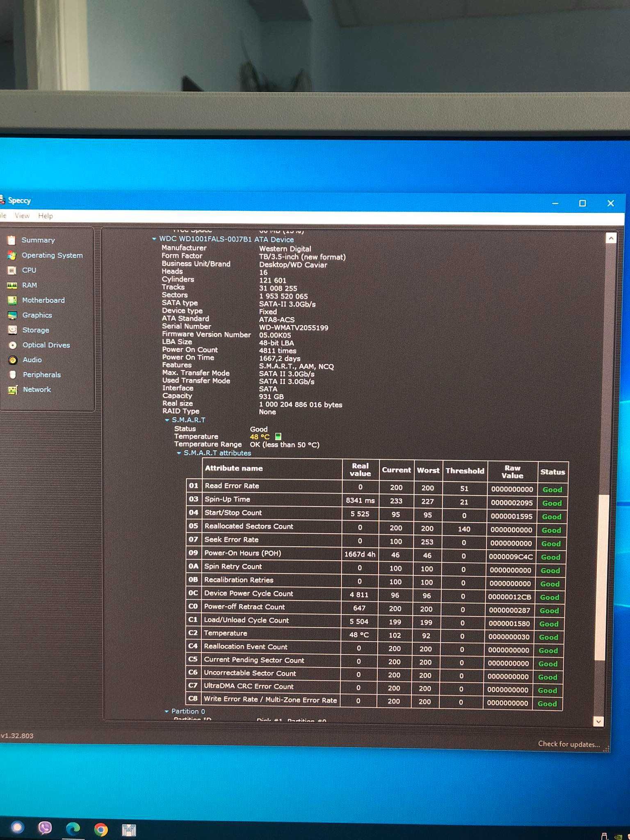
Task: Click the Status column header
Action: pos(552,472)
